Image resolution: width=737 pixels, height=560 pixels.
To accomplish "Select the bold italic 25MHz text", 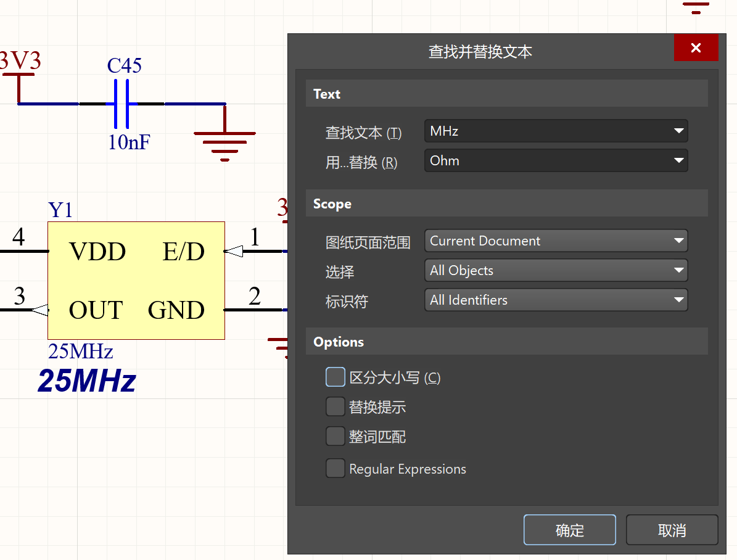I will 87,381.
